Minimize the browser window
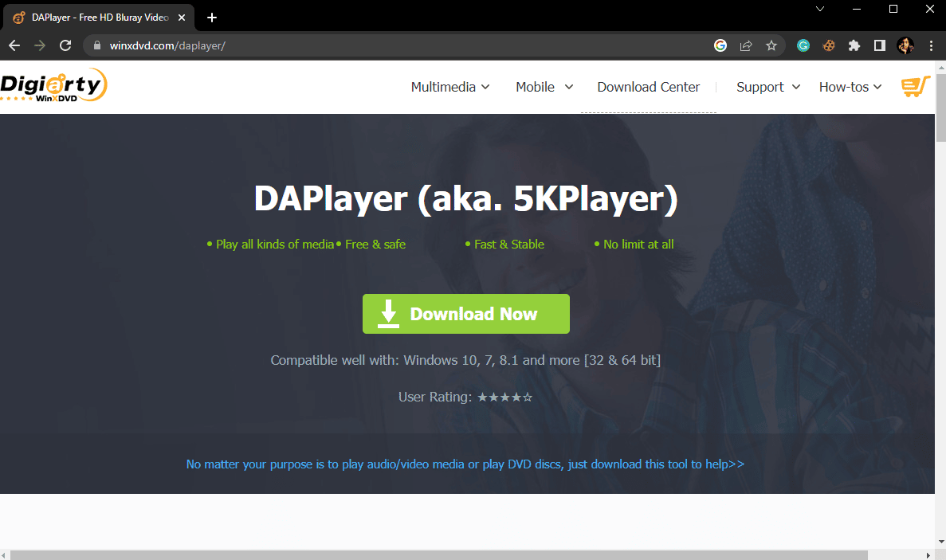 [x=856, y=9]
